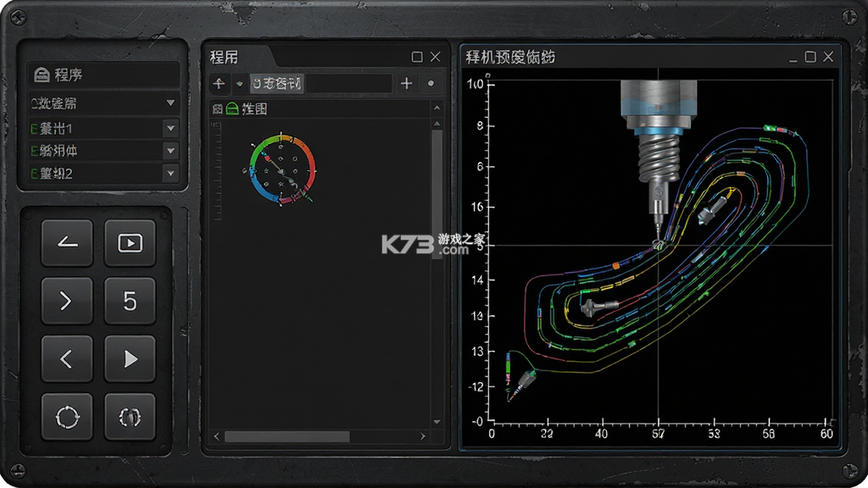The height and width of the screenshot is (488, 868).
Task: Click the empty text field in middle toolbar
Action: pos(348,84)
